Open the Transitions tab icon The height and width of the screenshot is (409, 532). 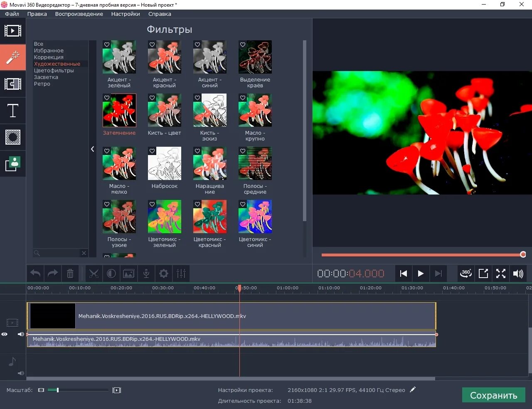[x=13, y=84]
